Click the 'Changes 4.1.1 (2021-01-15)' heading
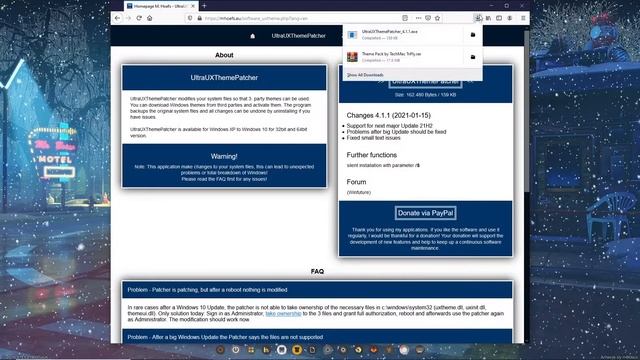The width and height of the screenshot is (640, 360). [389, 116]
